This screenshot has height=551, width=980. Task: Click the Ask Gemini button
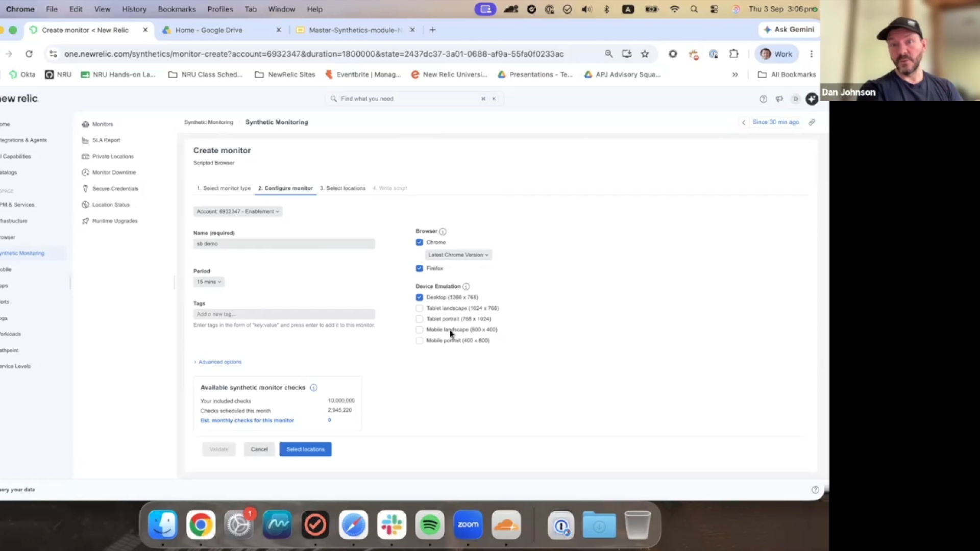(x=789, y=30)
